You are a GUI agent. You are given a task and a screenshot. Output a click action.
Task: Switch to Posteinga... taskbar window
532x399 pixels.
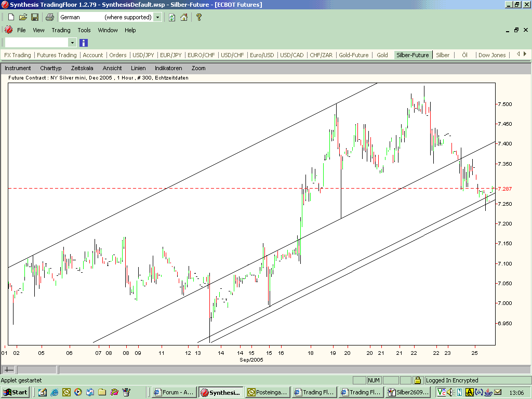tap(268, 393)
